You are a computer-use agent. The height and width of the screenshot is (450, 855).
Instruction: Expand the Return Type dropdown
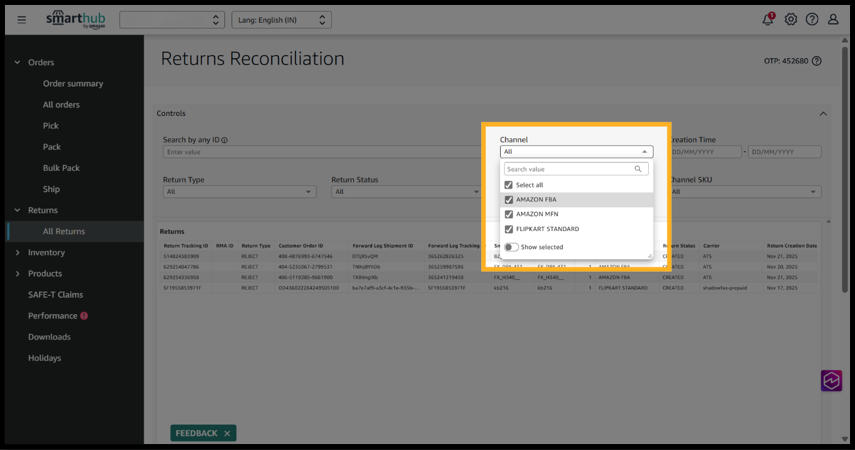point(239,191)
